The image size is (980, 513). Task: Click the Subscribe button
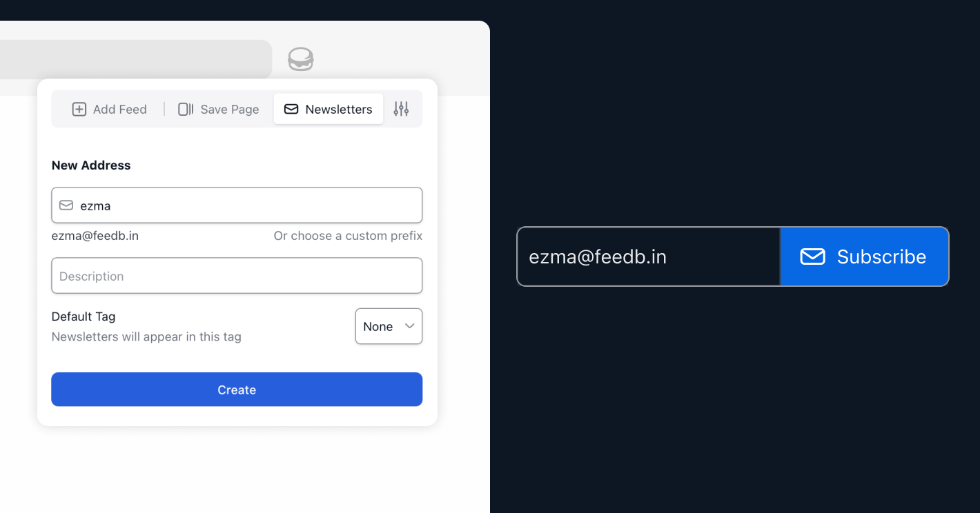864,256
